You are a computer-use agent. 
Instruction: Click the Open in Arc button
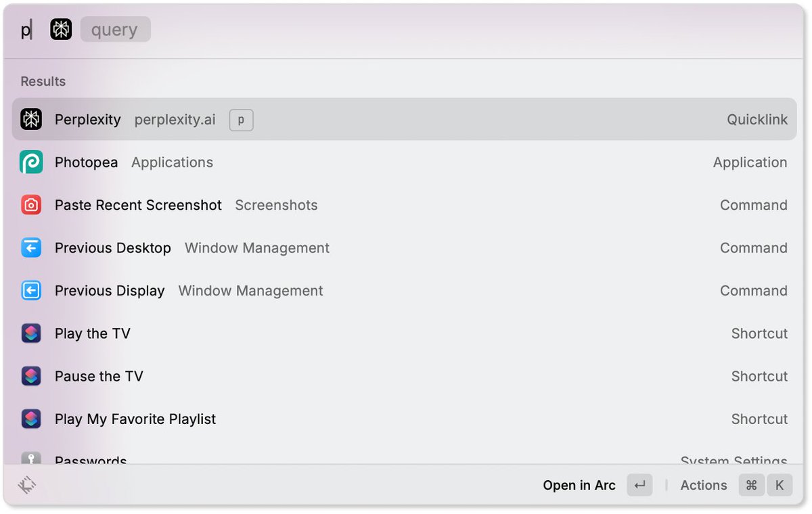[x=579, y=485]
